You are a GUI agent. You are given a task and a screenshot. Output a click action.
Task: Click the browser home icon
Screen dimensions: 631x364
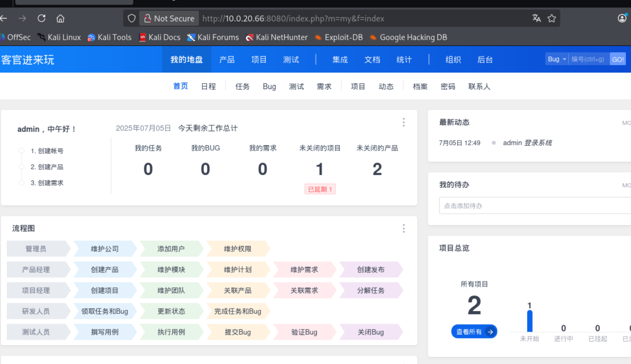pyautogui.click(x=60, y=19)
